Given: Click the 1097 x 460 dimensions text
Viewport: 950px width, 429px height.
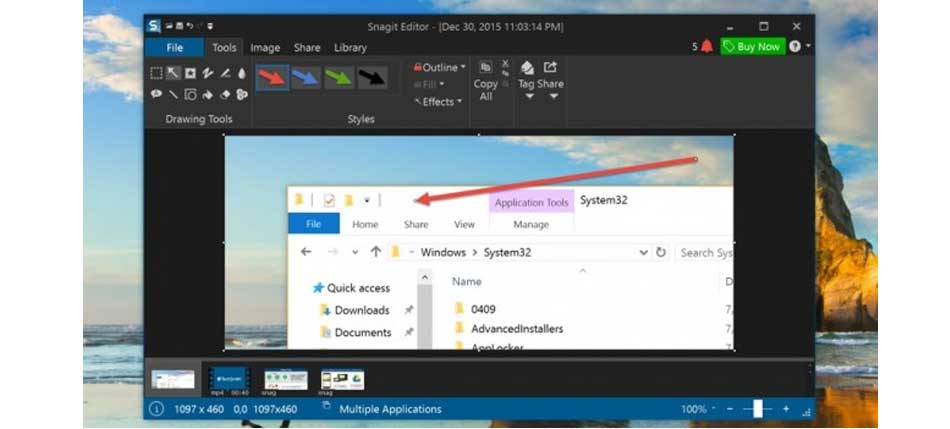Looking at the screenshot, I should 199,409.
